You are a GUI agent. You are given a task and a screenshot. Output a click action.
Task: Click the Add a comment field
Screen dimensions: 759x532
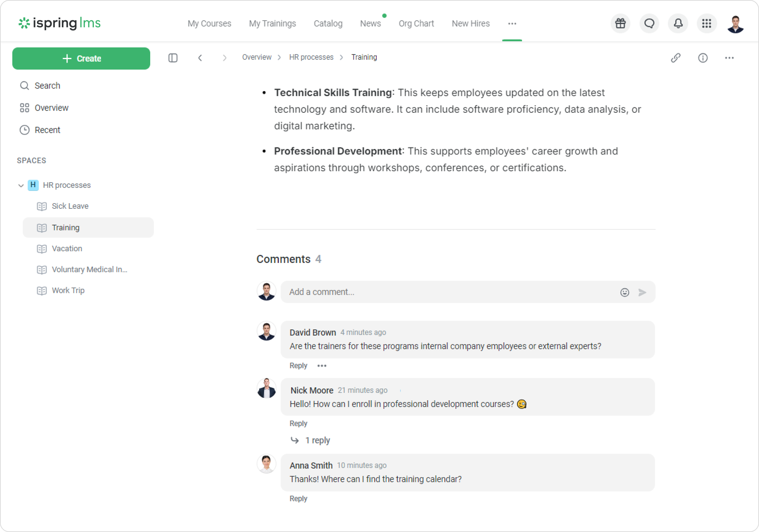(450, 292)
